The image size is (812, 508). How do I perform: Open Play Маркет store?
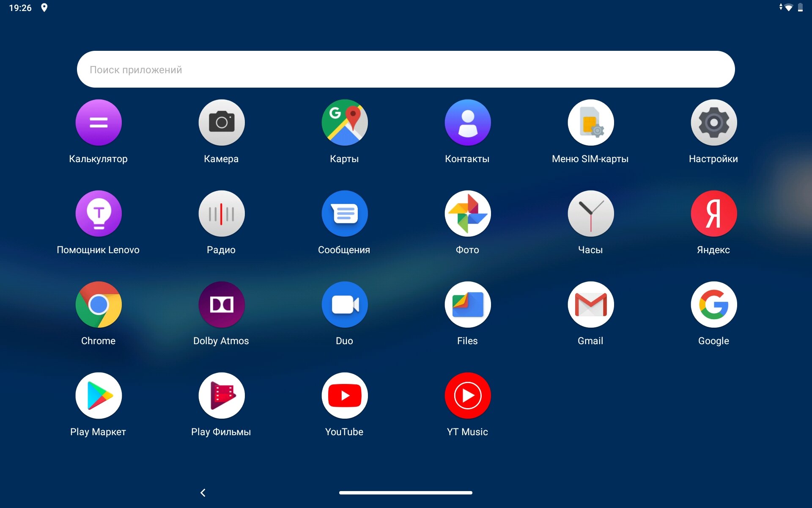click(x=99, y=396)
